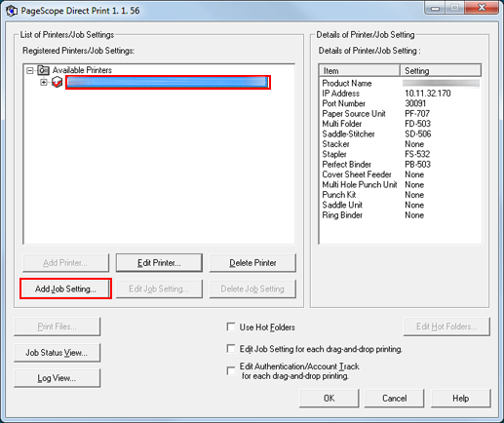
Task: Select the Ring Binder row
Action: point(401,215)
